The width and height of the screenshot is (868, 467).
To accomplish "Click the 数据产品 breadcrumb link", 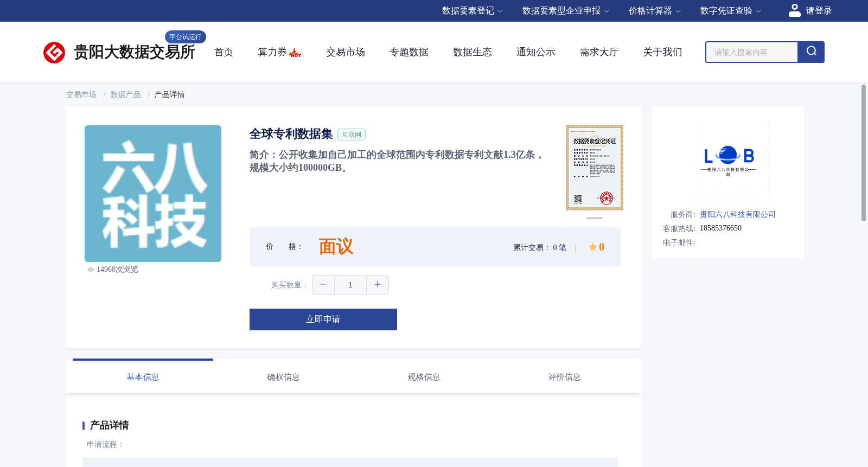I will [126, 95].
